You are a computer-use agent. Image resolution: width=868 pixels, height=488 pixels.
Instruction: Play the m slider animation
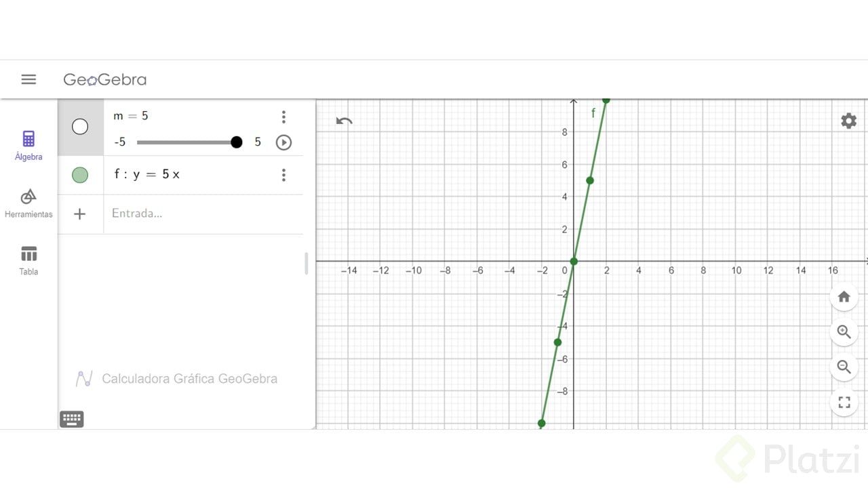click(283, 142)
